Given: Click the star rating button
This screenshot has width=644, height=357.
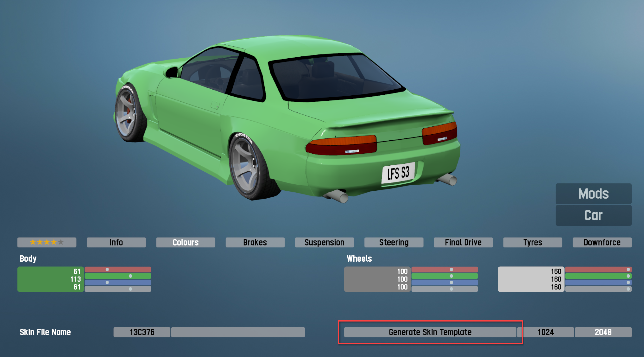Looking at the screenshot, I should [47, 242].
